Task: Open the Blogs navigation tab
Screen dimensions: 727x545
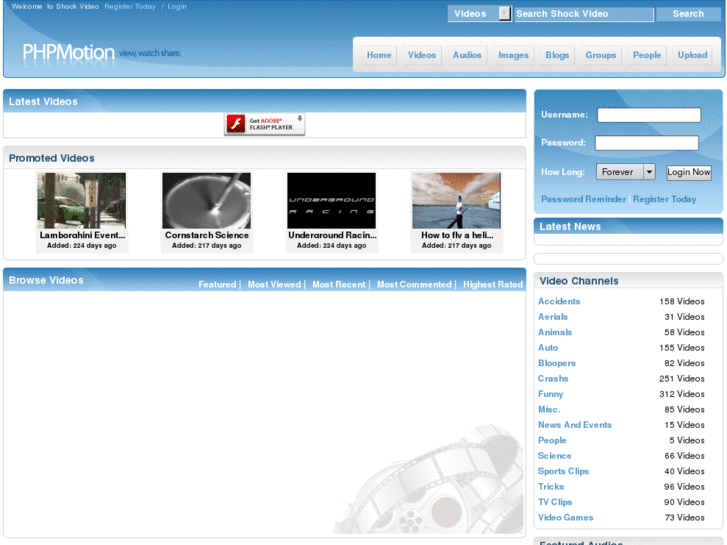Action: [557, 55]
